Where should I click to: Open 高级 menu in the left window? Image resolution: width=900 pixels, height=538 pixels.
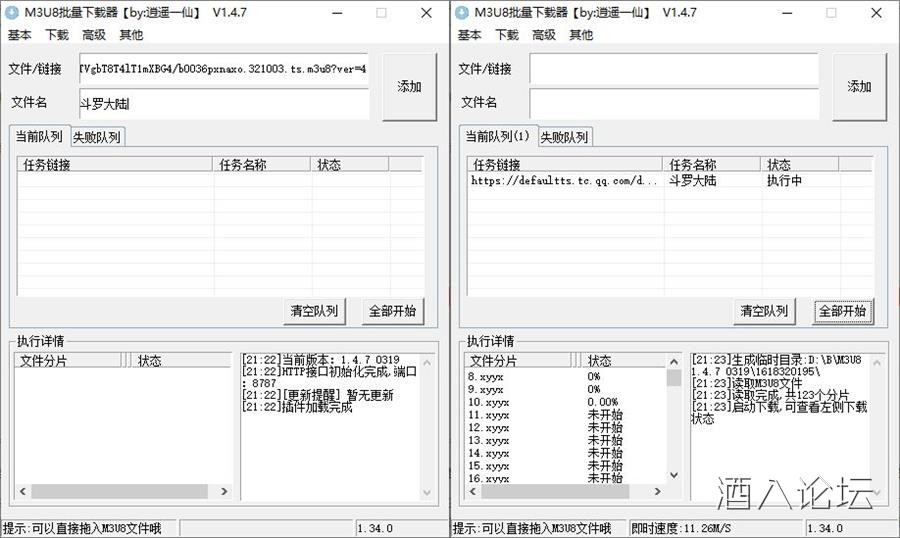pos(94,35)
